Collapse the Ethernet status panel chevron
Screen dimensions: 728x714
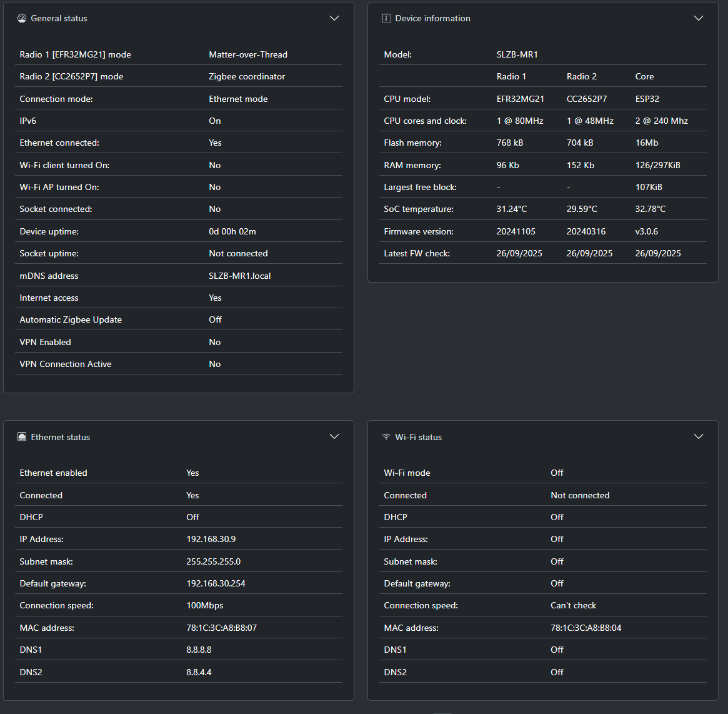334,436
